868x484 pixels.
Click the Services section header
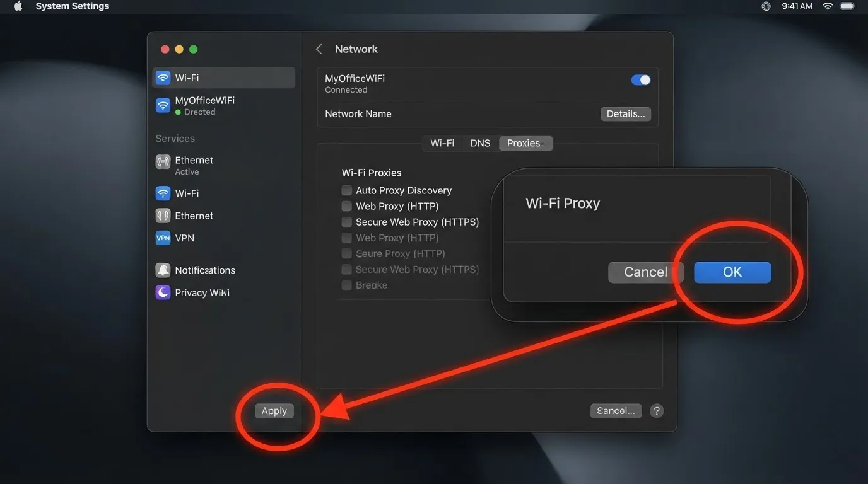[175, 139]
